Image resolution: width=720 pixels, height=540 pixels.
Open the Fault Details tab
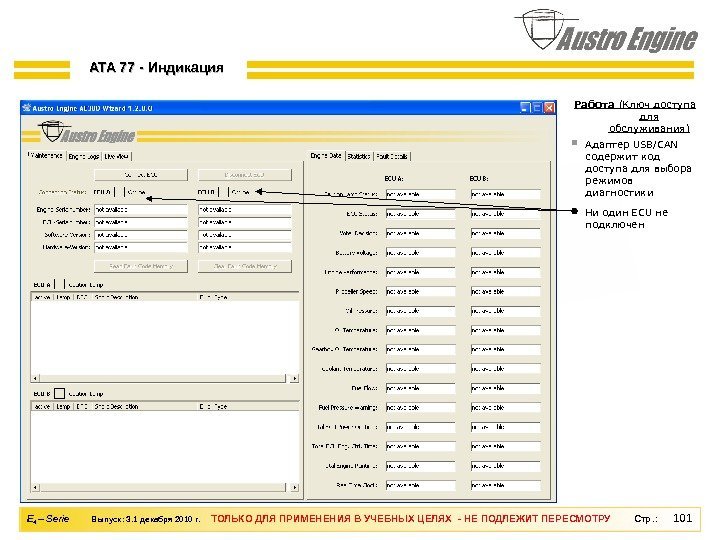point(392,157)
